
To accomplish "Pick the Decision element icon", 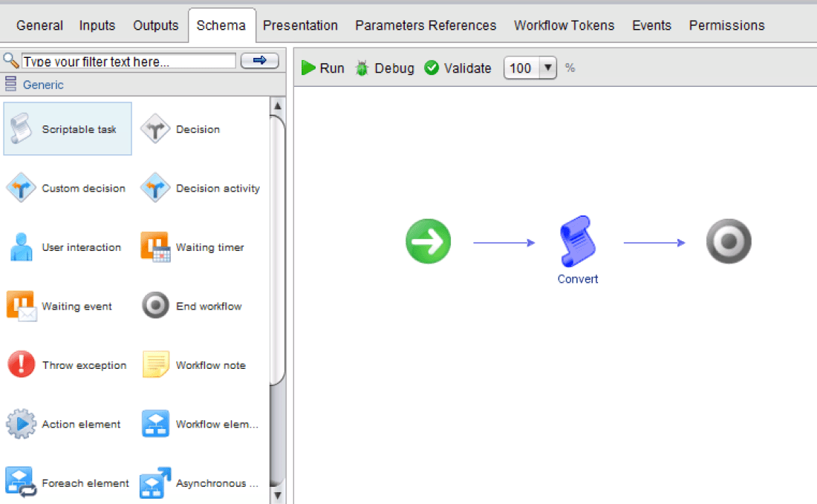I will coord(155,129).
